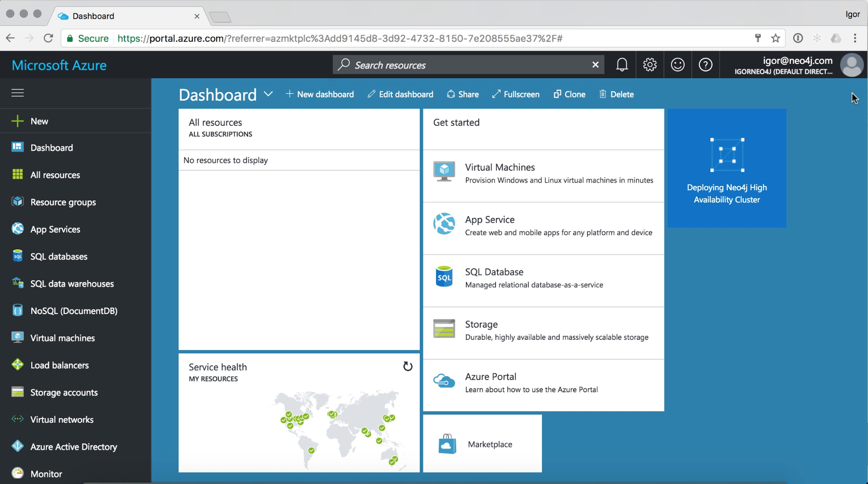The width and height of the screenshot is (868, 484).
Task: Open App Service get started link
Action: pyautogui.click(x=543, y=229)
